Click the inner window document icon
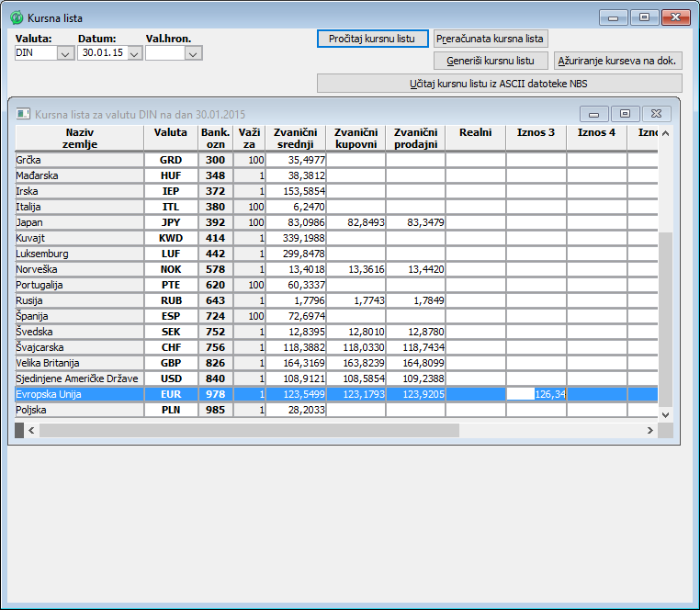This screenshot has height=610, width=700. click(x=24, y=114)
